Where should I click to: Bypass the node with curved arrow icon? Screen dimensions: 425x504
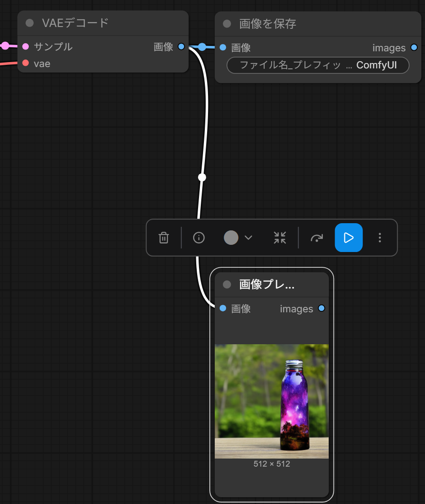pos(316,238)
